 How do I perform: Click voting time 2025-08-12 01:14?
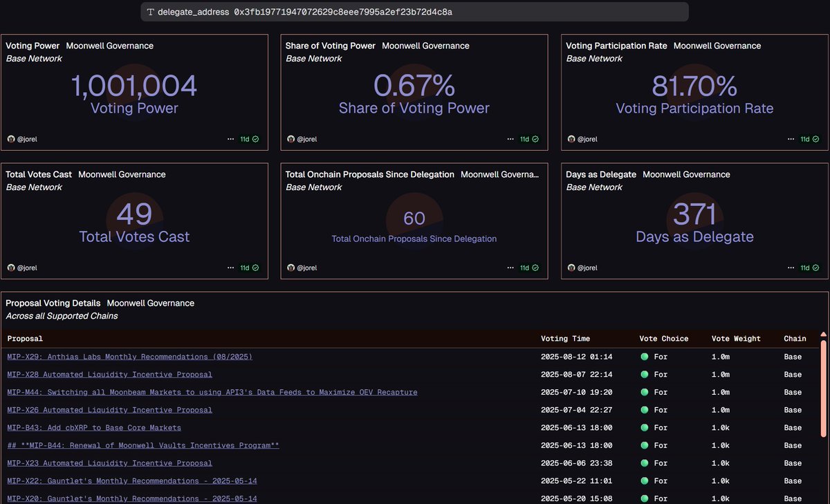576,357
